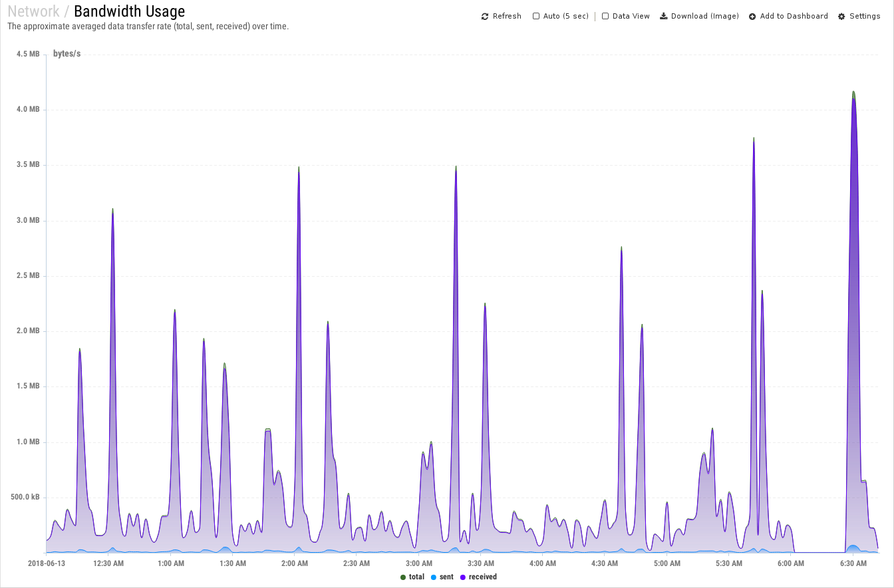
Task: Click the sent legend label
Action: coord(446,577)
